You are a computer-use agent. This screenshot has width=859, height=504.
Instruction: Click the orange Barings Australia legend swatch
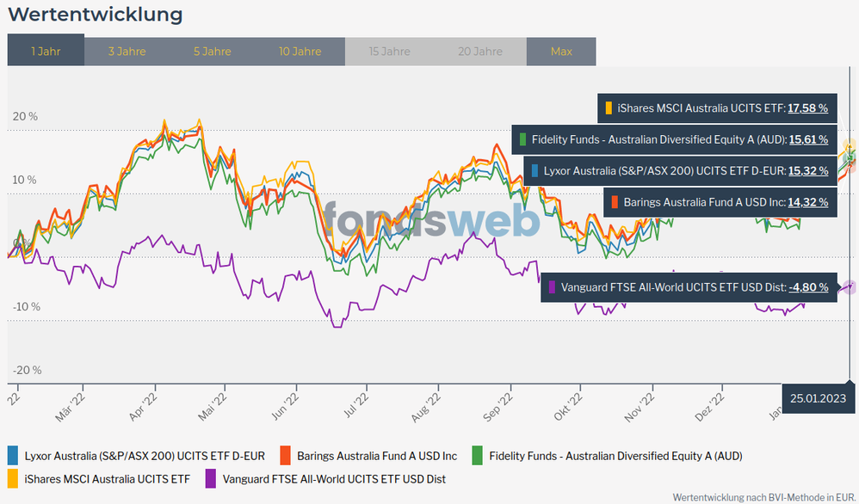click(x=286, y=455)
